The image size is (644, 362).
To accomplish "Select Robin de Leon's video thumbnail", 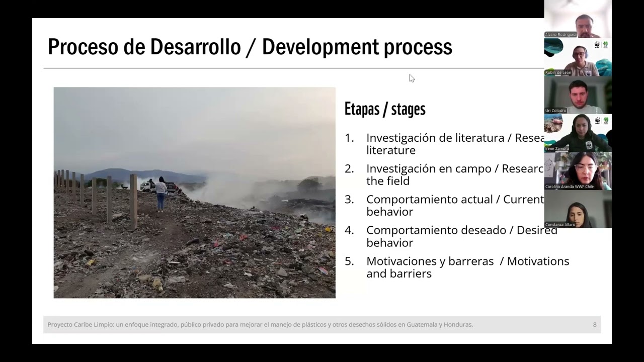I will coord(578,57).
